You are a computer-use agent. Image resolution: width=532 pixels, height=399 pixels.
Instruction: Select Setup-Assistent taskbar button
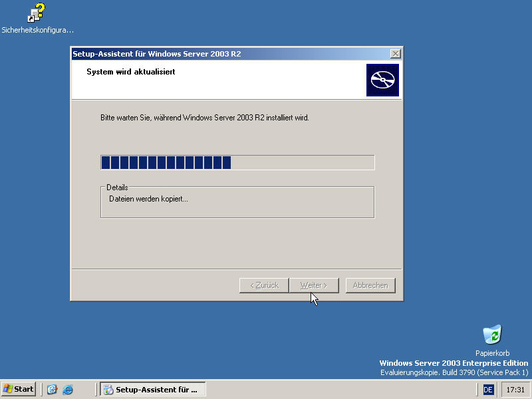coord(153,389)
